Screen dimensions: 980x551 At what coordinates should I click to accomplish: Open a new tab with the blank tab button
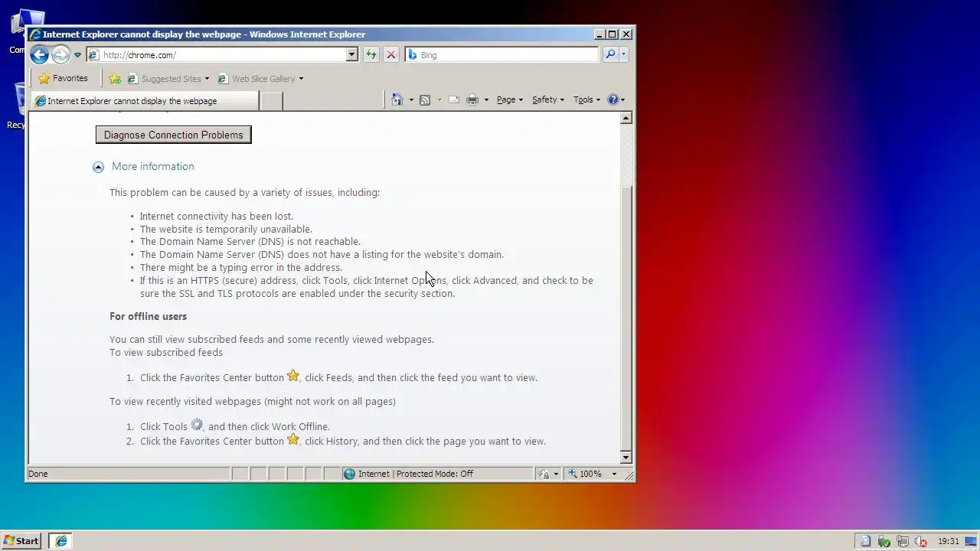click(271, 101)
